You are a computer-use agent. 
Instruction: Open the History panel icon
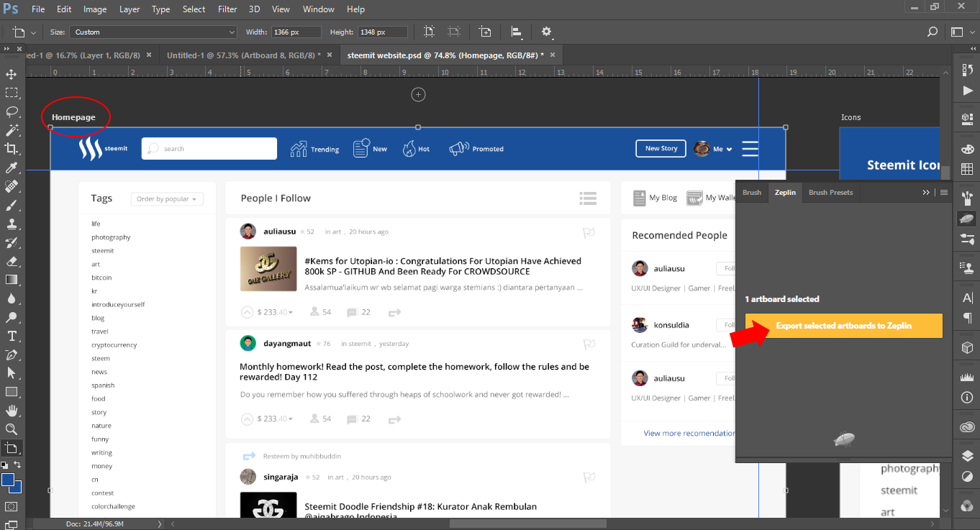coord(967,70)
